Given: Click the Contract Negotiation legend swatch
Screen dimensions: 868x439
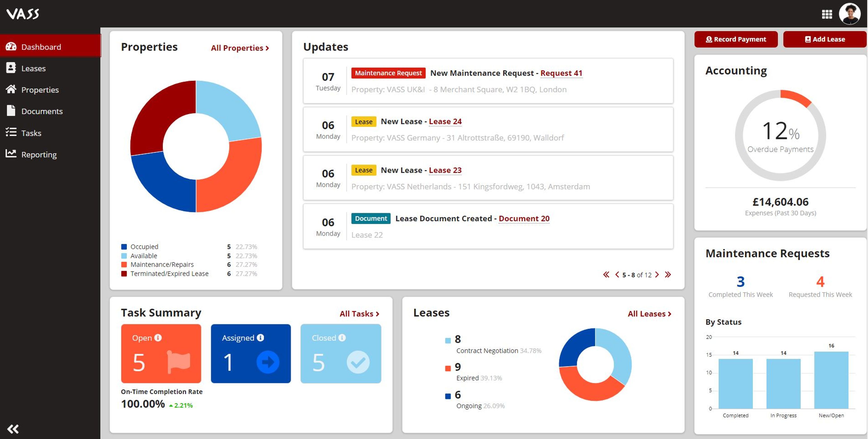Looking at the screenshot, I should [448, 341].
